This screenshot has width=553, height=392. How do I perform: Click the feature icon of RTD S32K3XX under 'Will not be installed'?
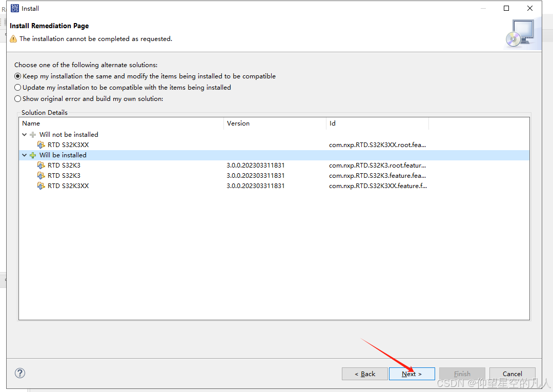(x=41, y=145)
